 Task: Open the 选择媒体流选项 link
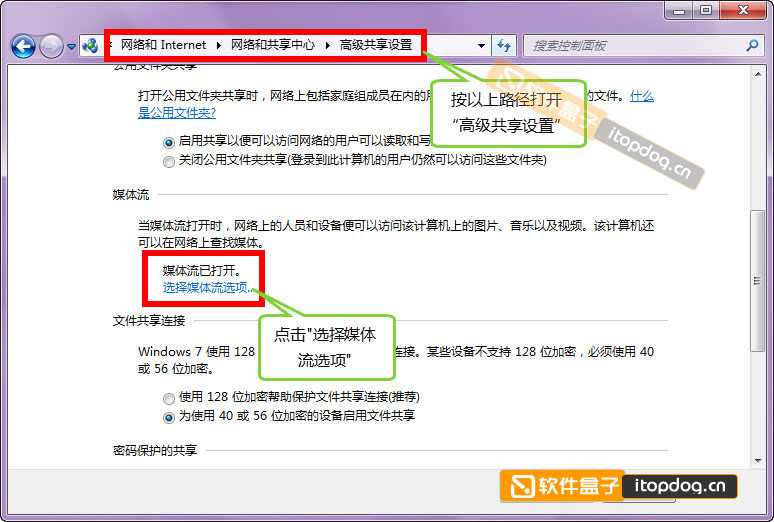pyautogui.click(x=205, y=287)
